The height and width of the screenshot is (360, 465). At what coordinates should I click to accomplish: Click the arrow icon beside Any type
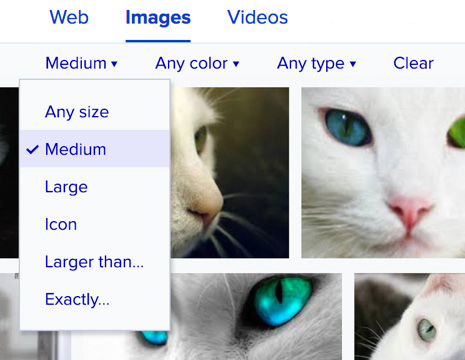(x=353, y=64)
